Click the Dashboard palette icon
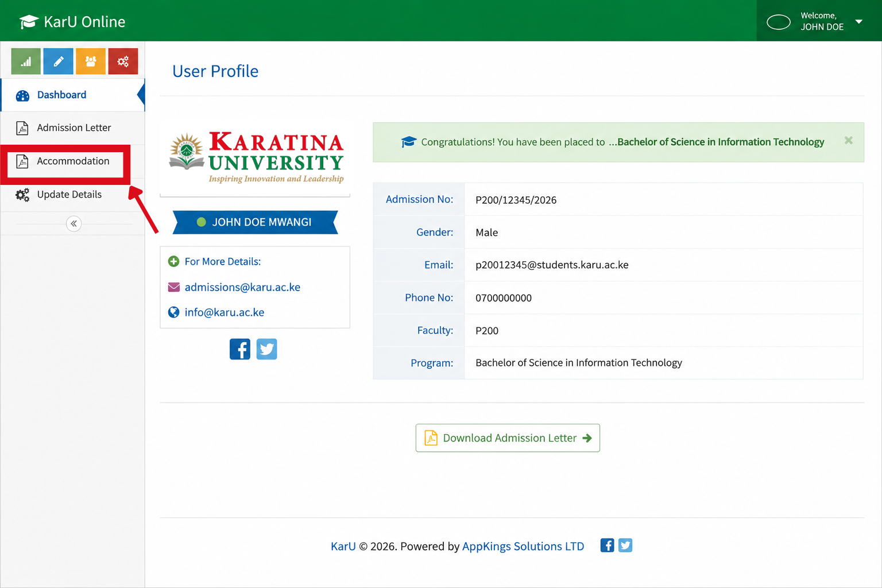Viewport: 882px width, 588px height. [22, 96]
